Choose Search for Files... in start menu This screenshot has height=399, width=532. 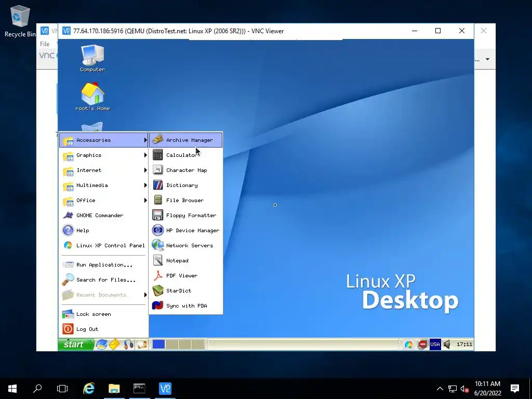[104, 280]
